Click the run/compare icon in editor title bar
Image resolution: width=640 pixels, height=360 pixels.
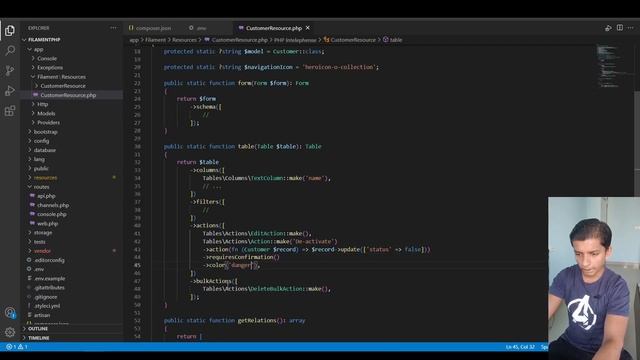point(608,28)
